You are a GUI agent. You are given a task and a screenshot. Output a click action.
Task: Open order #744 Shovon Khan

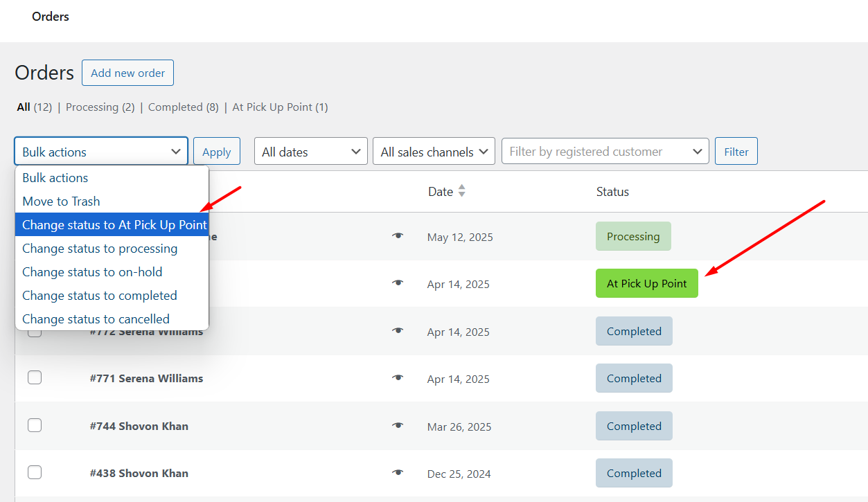point(139,426)
